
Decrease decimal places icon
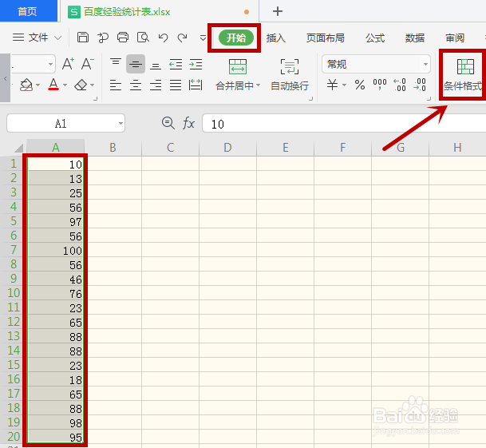tap(419, 85)
